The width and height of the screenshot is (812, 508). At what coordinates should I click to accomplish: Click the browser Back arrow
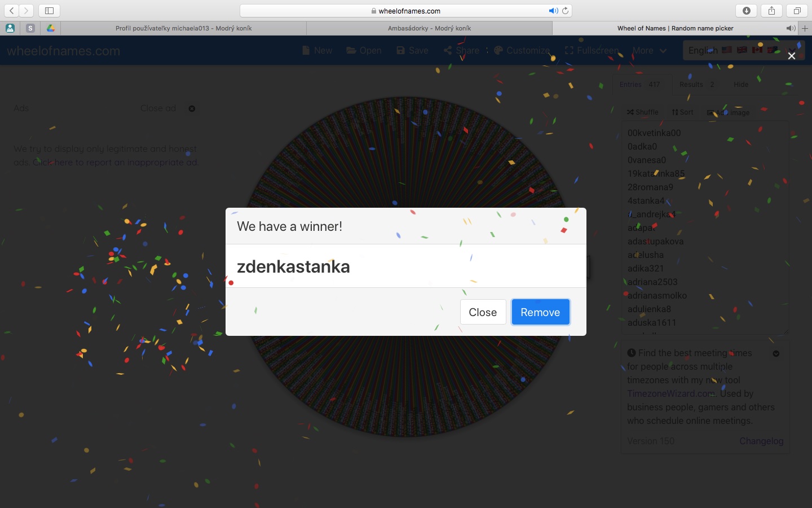[12, 11]
